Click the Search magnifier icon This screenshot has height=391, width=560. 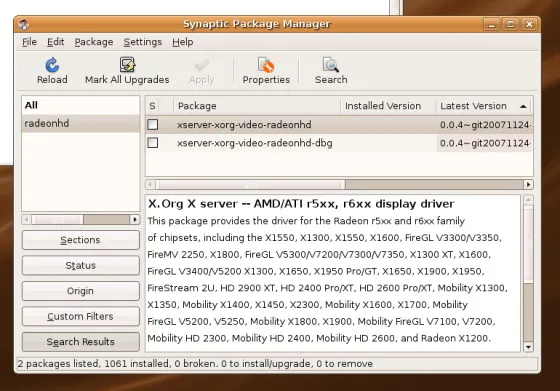(x=331, y=65)
